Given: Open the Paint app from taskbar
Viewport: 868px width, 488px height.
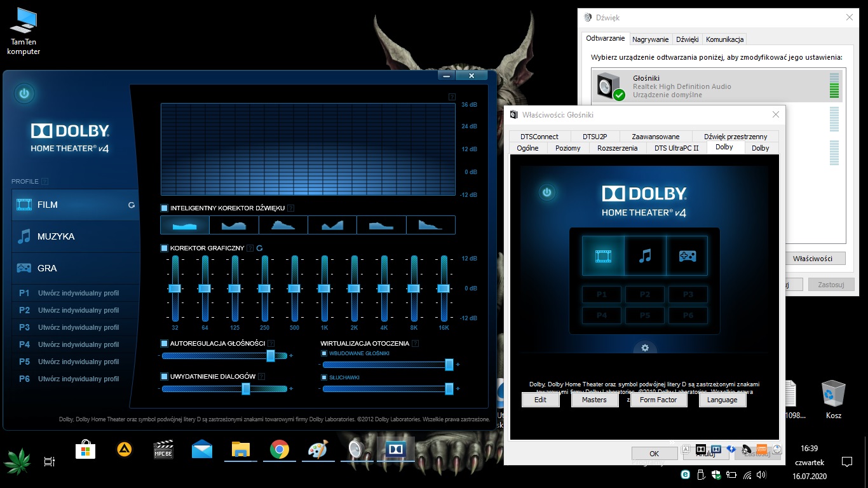Looking at the screenshot, I should tap(318, 451).
